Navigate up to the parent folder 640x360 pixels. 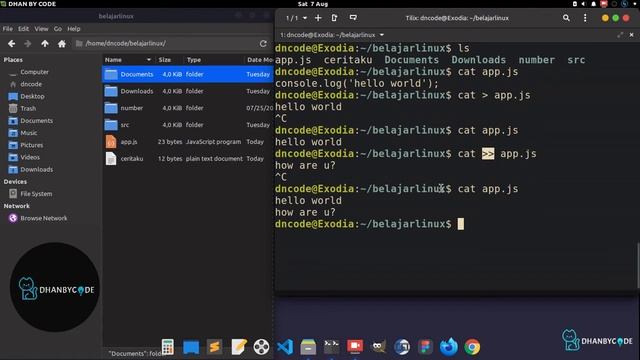(44, 43)
